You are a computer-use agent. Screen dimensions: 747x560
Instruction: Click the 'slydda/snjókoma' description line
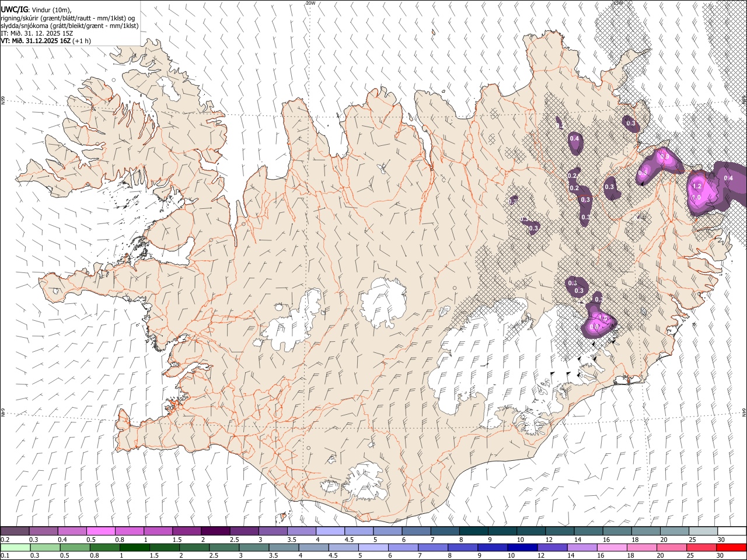(69, 26)
